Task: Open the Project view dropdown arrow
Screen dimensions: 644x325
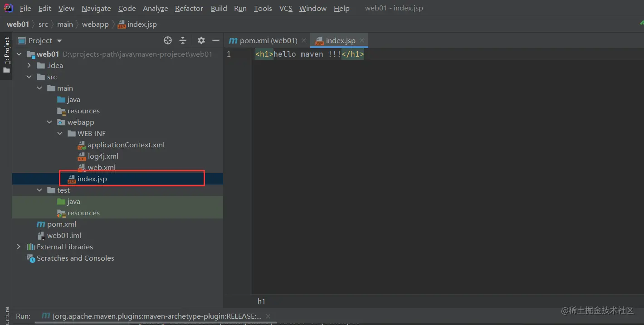Action: [59, 41]
